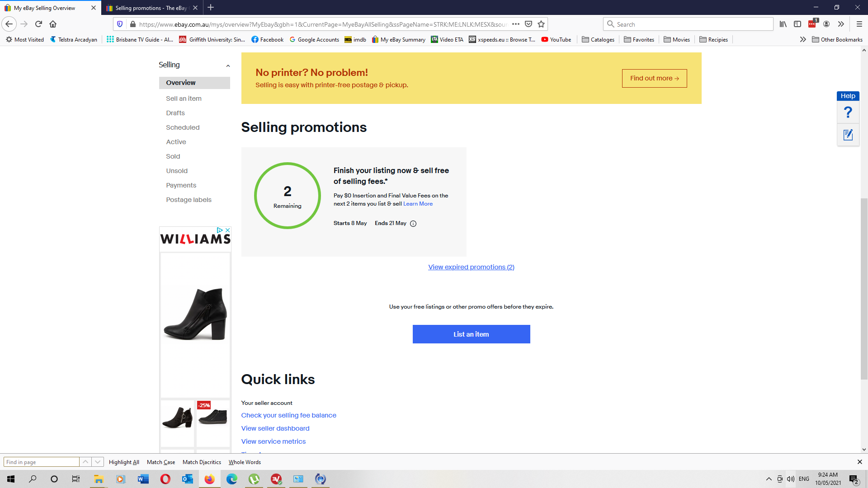This screenshot has height=488, width=868.
Task: Click the info icon beside Ends 21 May
Action: pos(413,223)
